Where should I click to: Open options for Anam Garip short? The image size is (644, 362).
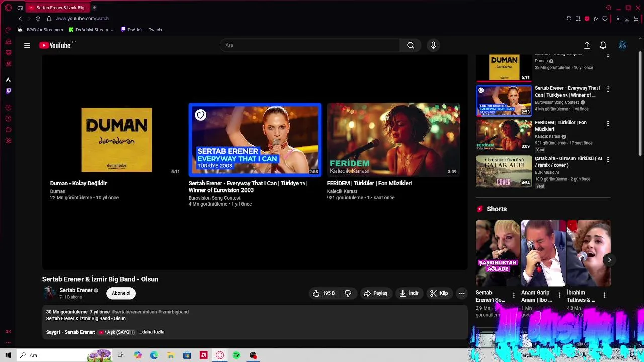point(559,295)
